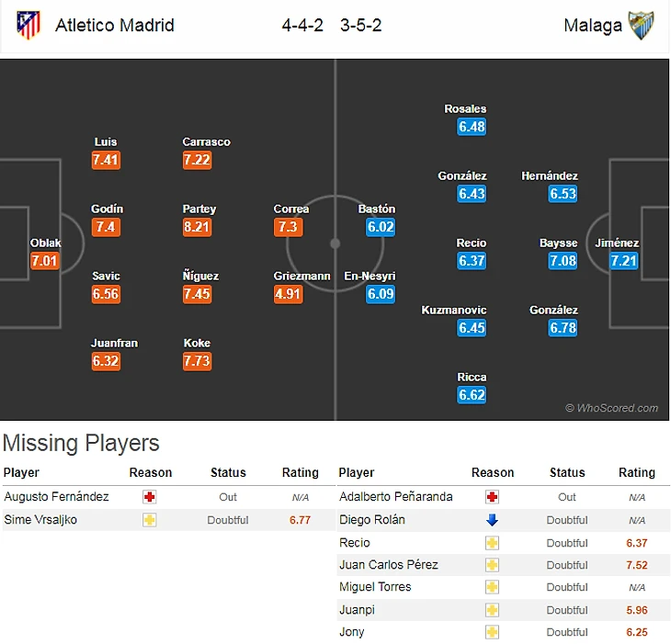Click Jiménez's 7.21 goalkeeper rating badge
671x644 pixels.
[x=623, y=261]
